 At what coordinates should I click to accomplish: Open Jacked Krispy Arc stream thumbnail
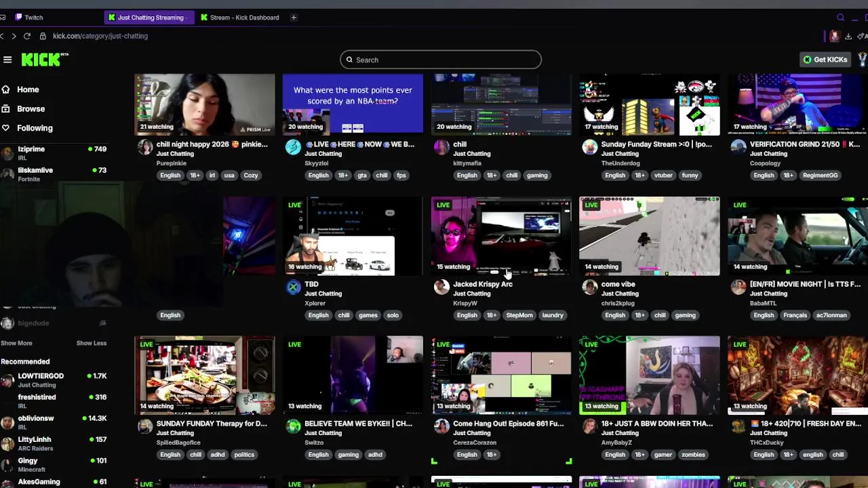pos(501,236)
